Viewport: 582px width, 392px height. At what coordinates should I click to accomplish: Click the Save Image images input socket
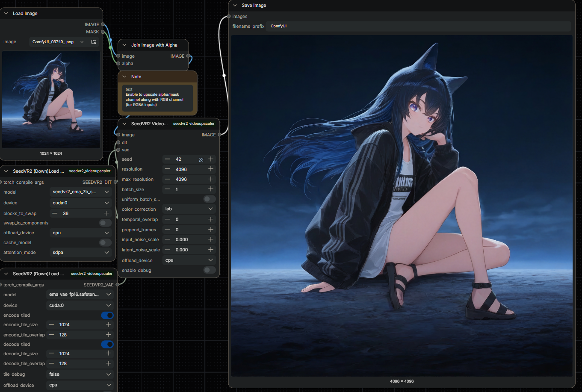click(x=229, y=16)
